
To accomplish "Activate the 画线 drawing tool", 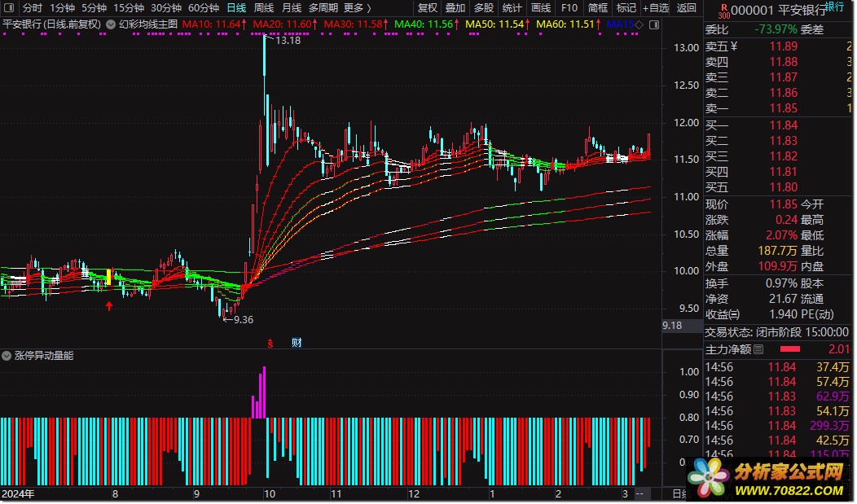I will tap(541, 7).
